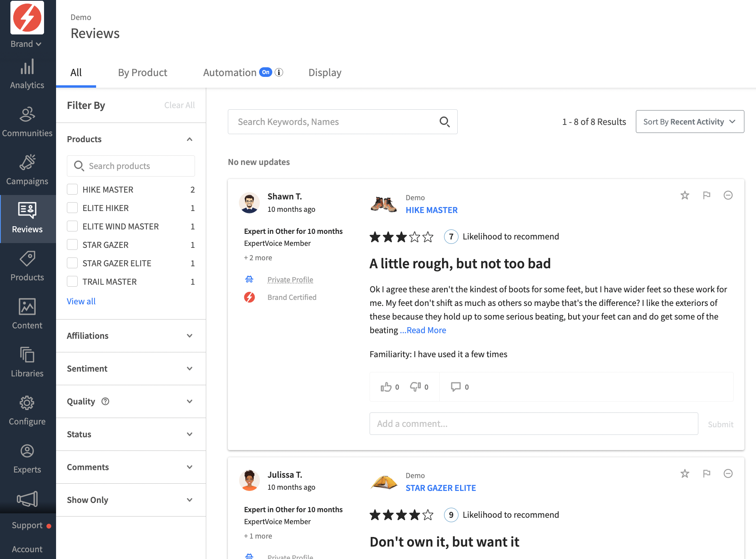Open Configure gear in sidebar

click(27, 411)
